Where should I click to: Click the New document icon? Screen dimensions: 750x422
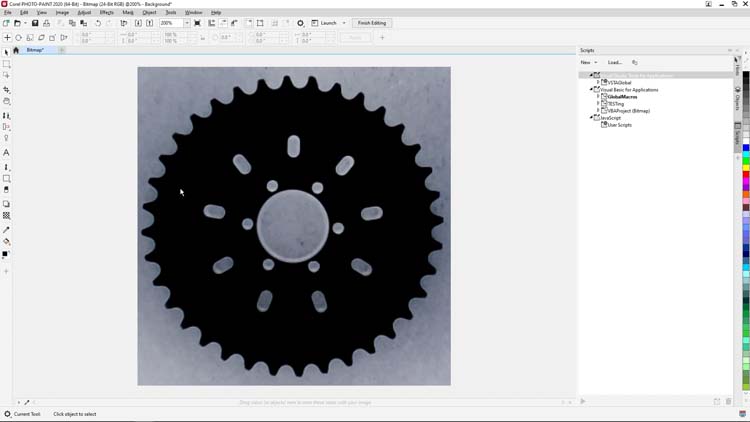coord(6,23)
